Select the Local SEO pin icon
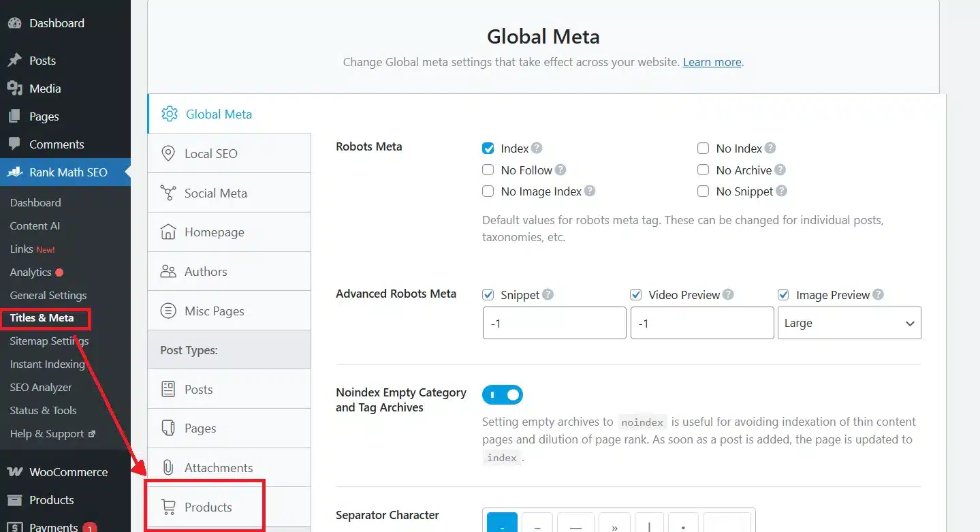 168,153
